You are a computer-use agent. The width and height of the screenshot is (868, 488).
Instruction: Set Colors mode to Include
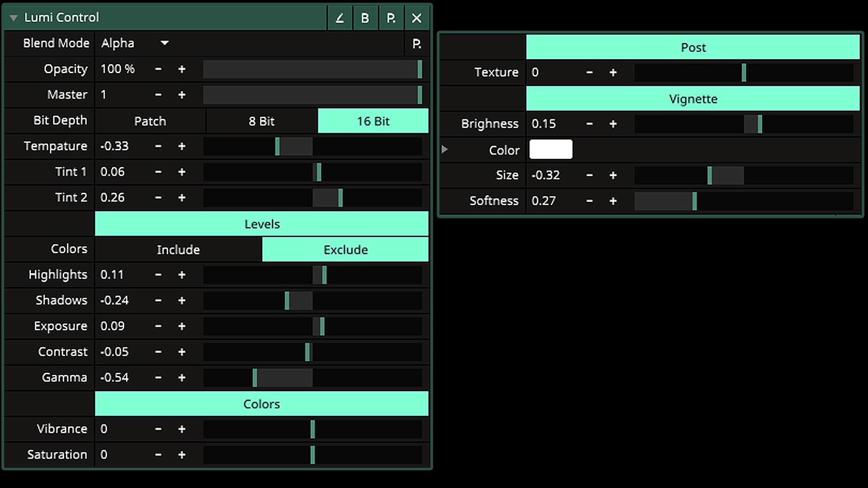pos(178,250)
